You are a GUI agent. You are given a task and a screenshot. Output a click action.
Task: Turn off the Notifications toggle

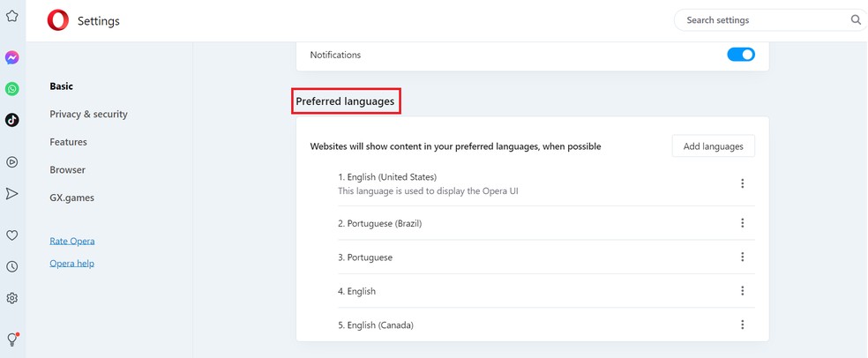(x=741, y=55)
